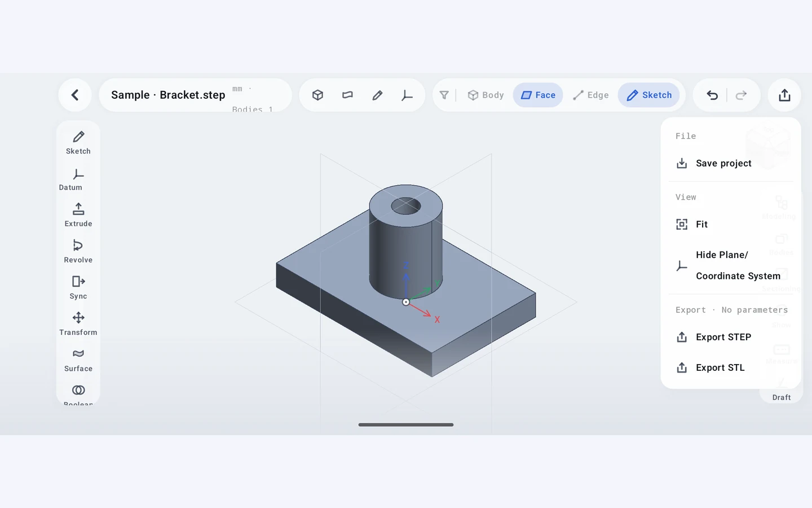Click the origin point of the coordinate system
Image resolution: width=812 pixels, height=508 pixels.
coord(406,302)
